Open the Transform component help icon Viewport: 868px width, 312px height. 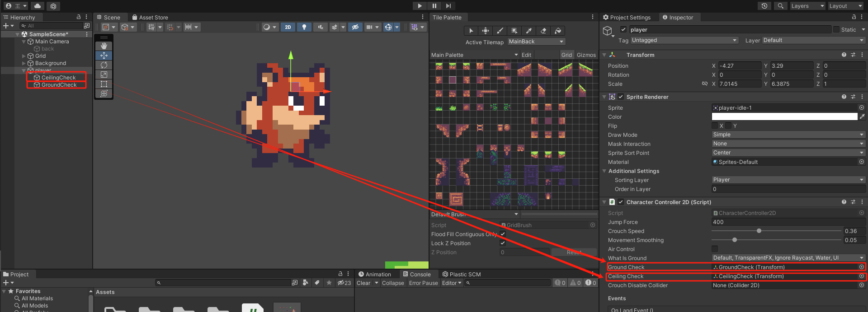coord(844,55)
